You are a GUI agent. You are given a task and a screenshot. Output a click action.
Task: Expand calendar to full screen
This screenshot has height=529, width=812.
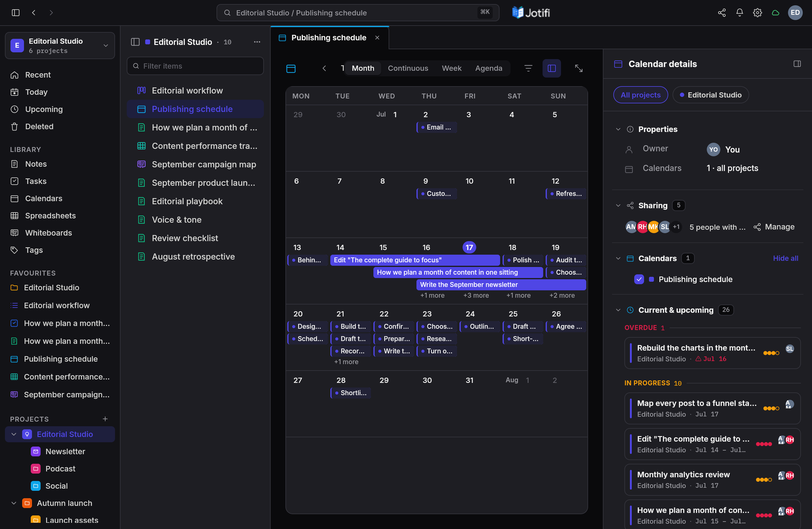point(579,68)
